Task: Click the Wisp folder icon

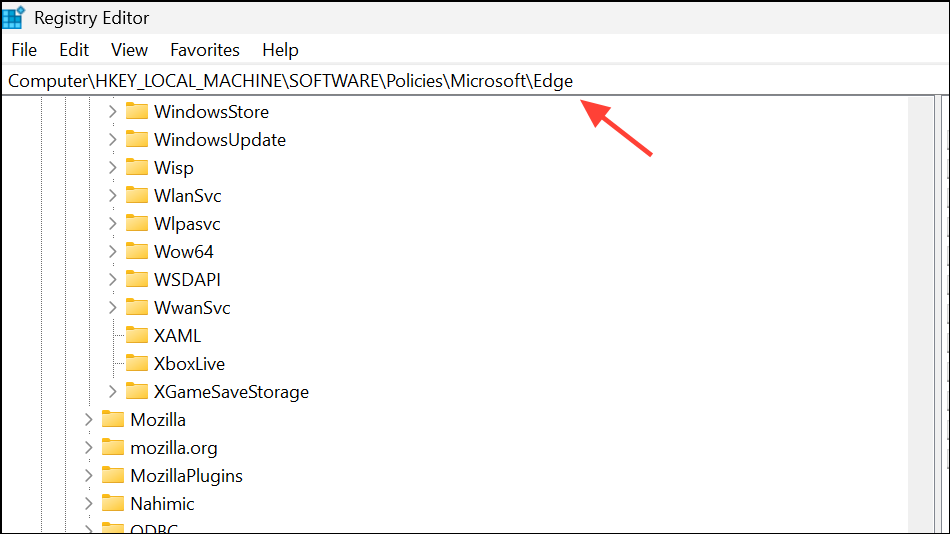Action: tap(137, 167)
